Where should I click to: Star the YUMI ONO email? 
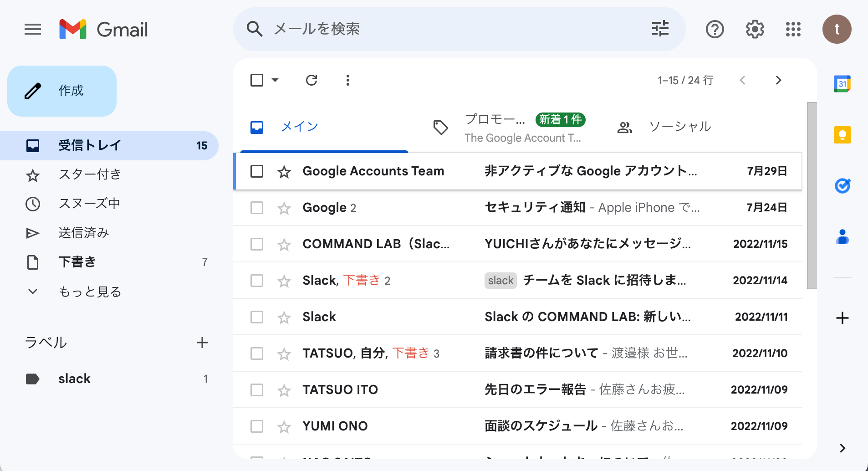click(x=284, y=427)
